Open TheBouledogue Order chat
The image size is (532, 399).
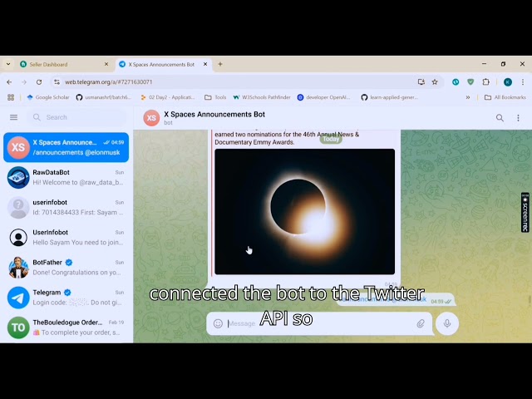(x=66, y=327)
